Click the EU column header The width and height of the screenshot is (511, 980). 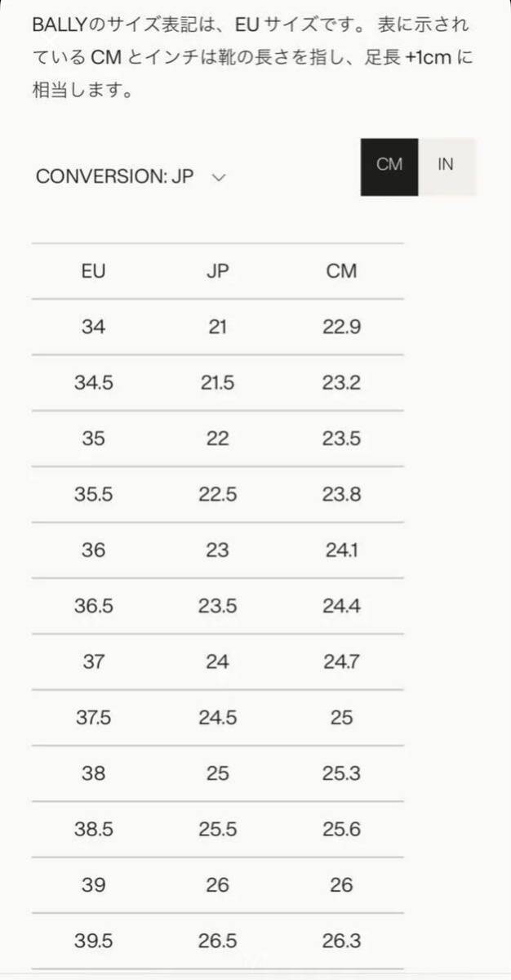click(x=94, y=271)
